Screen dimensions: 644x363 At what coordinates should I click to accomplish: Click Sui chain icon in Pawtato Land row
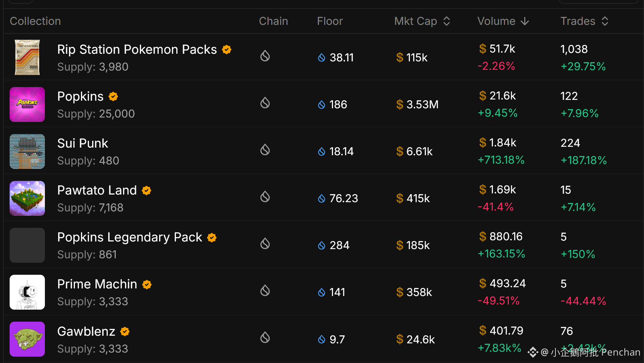coord(265,197)
